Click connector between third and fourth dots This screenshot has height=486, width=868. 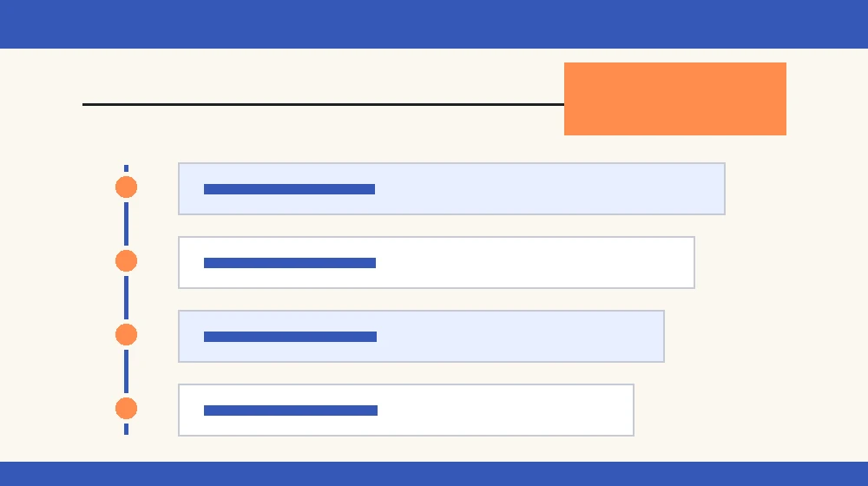click(x=126, y=371)
